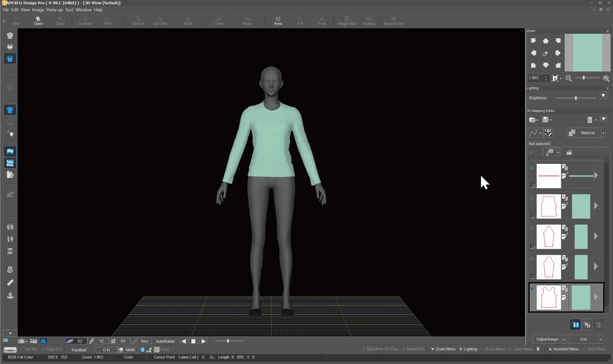Toggle visibility checkbox of first sleeve pattern row
This screenshot has width=613, height=364.
point(532,228)
